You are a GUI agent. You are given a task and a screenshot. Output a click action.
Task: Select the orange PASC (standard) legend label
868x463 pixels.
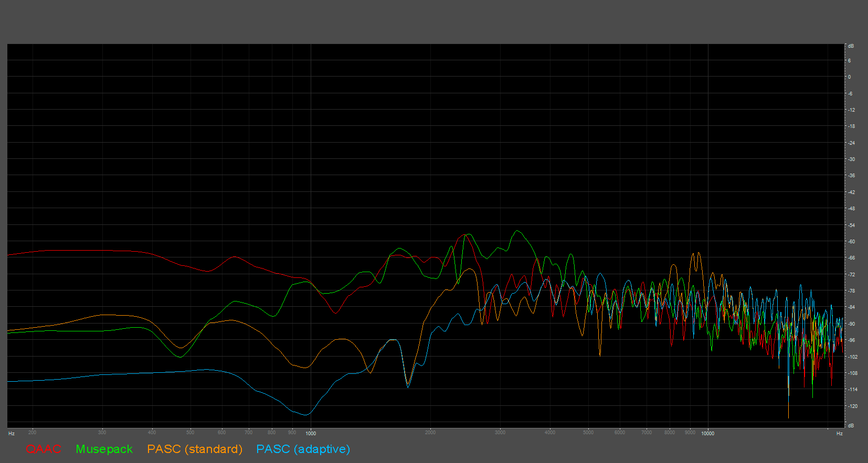pyautogui.click(x=195, y=449)
